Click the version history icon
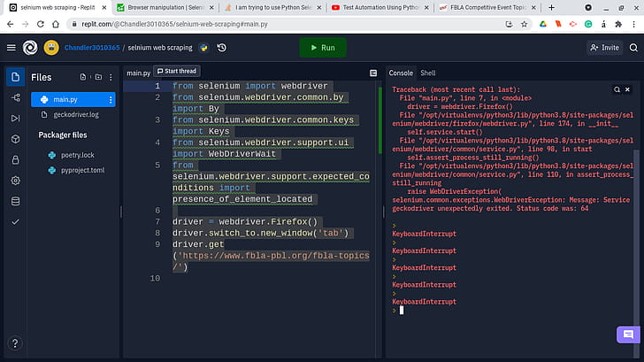 coord(221,47)
